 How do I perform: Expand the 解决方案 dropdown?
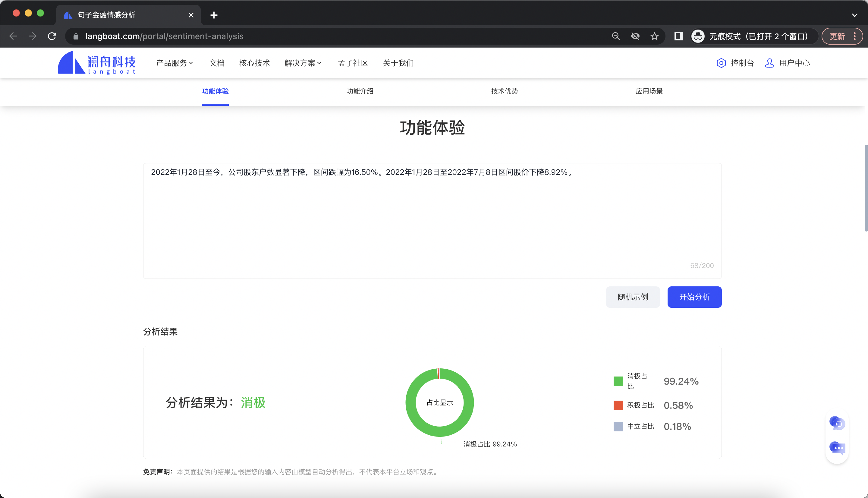coord(303,63)
